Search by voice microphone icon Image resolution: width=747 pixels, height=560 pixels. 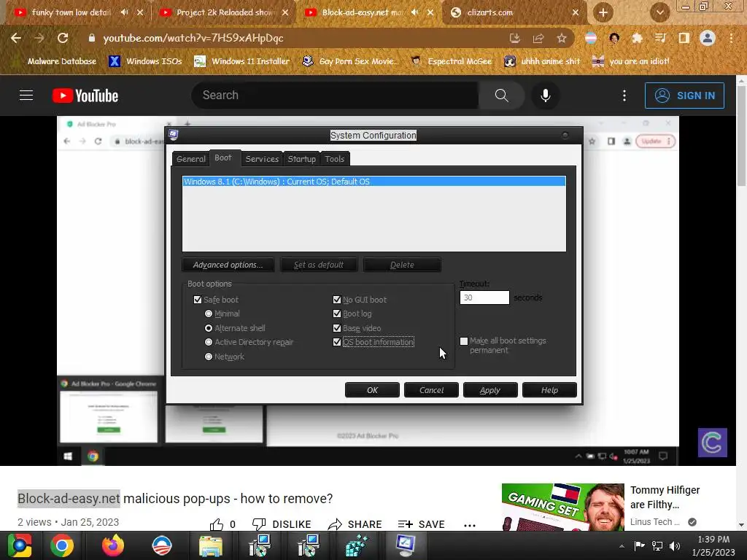click(x=546, y=96)
